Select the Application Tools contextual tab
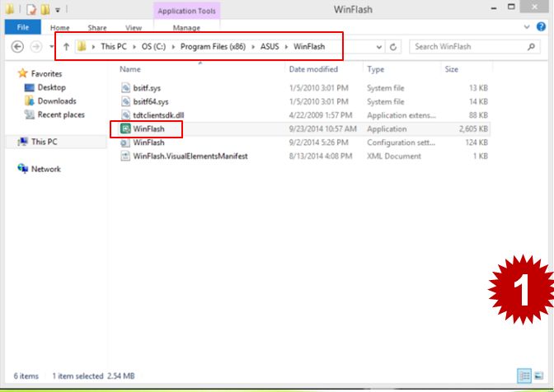The height and width of the screenshot is (392, 554). click(x=186, y=11)
